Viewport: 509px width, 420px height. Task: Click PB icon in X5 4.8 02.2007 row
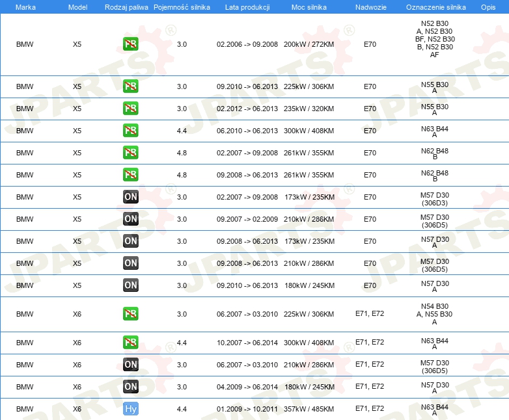tap(131, 153)
